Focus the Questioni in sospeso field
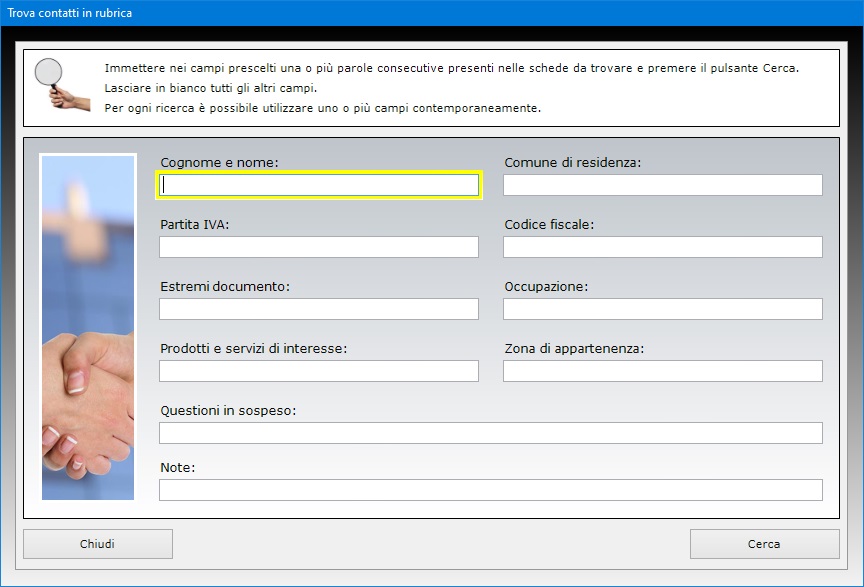The width and height of the screenshot is (864, 587). [x=491, y=433]
